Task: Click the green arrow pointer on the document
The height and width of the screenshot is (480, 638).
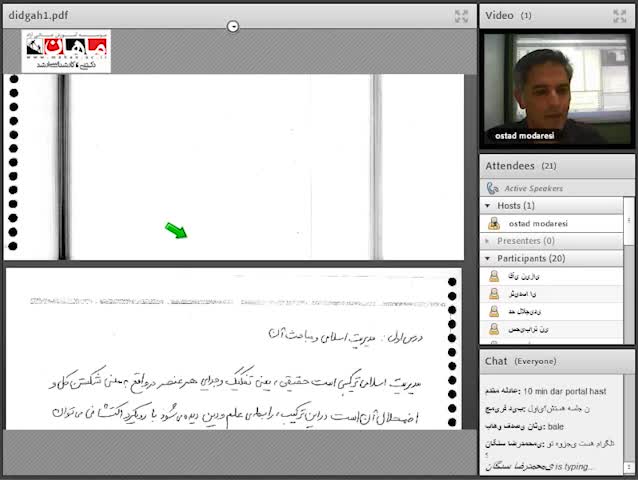Action: pyautogui.click(x=176, y=231)
